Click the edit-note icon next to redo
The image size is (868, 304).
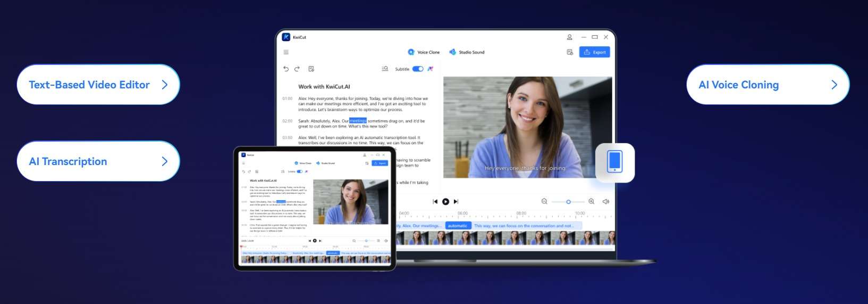[x=311, y=69]
